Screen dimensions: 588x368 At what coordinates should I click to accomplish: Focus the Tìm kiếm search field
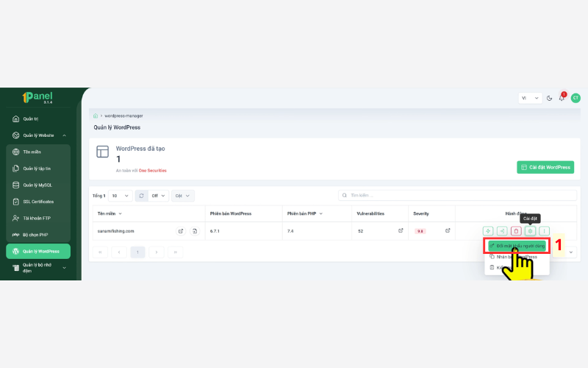click(x=457, y=195)
